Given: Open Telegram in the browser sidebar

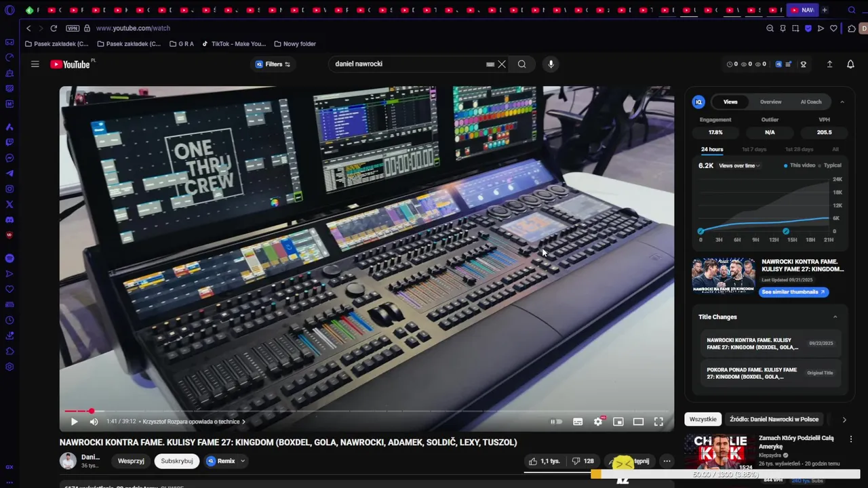Looking at the screenshot, I should (x=9, y=174).
